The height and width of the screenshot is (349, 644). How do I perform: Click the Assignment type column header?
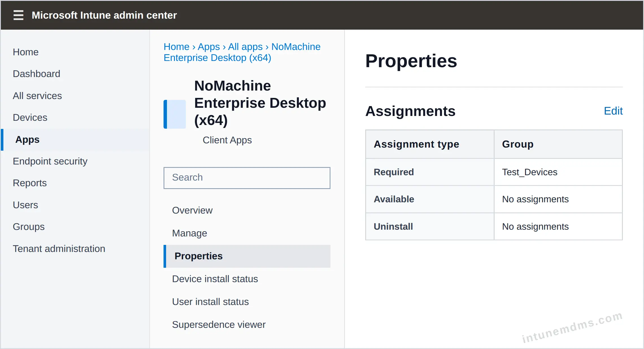click(430, 144)
